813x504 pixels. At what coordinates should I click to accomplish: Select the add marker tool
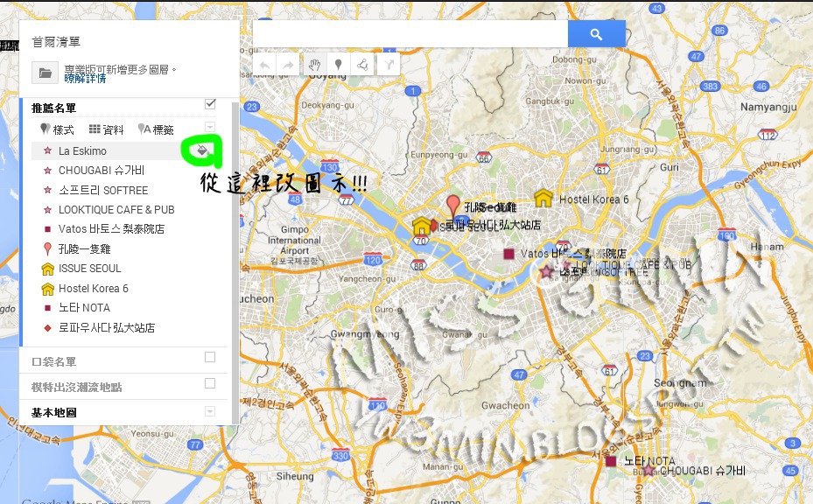(x=338, y=65)
